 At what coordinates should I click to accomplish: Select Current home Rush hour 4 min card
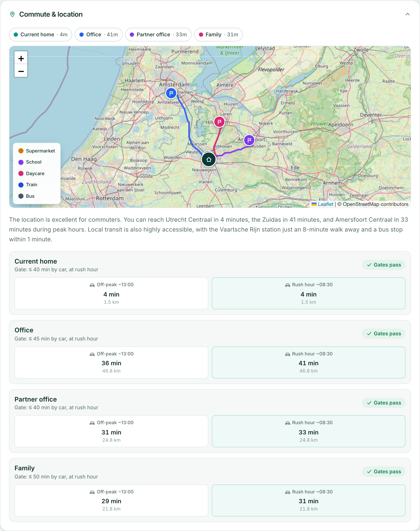[x=309, y=293]
